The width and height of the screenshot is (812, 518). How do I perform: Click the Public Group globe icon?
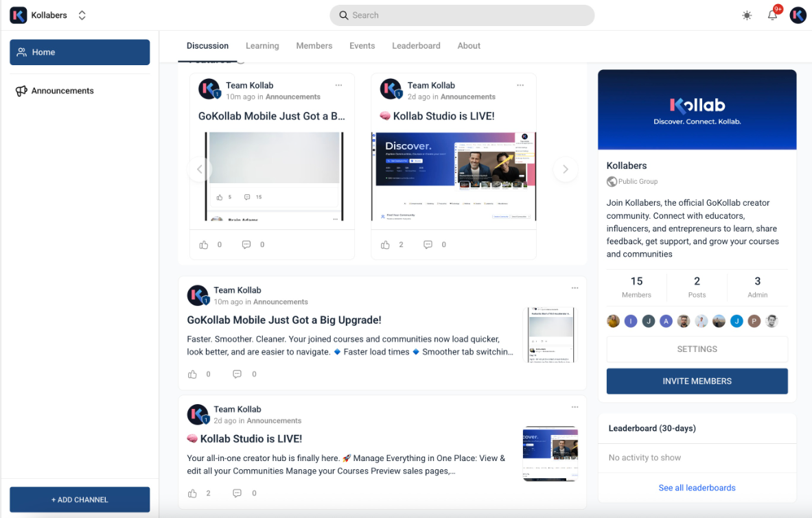pos(612,182)
